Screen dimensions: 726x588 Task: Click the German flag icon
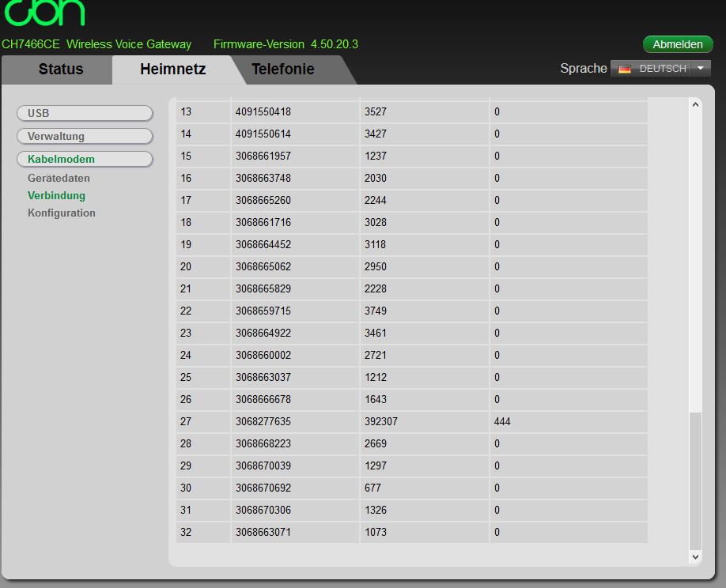(624, 69)
